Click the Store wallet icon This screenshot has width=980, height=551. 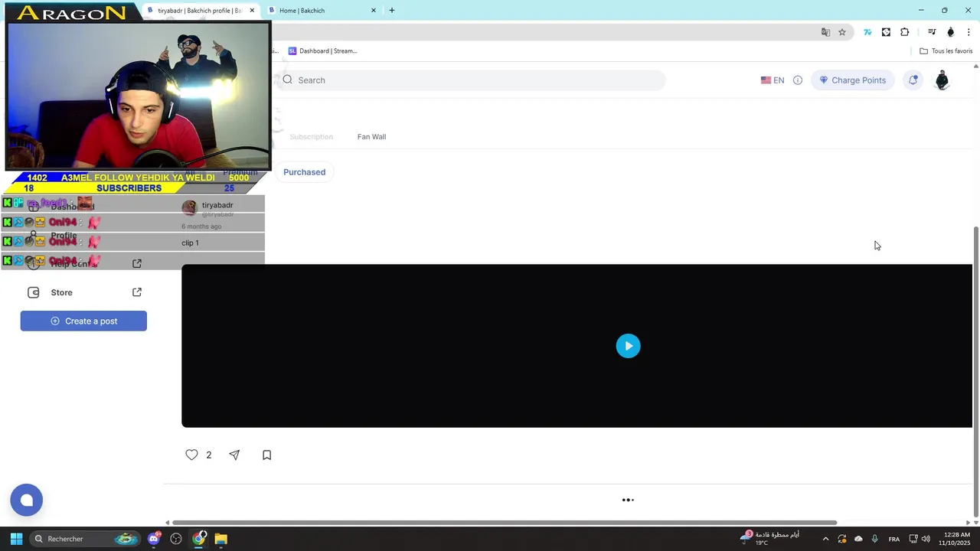coord(33,292)
